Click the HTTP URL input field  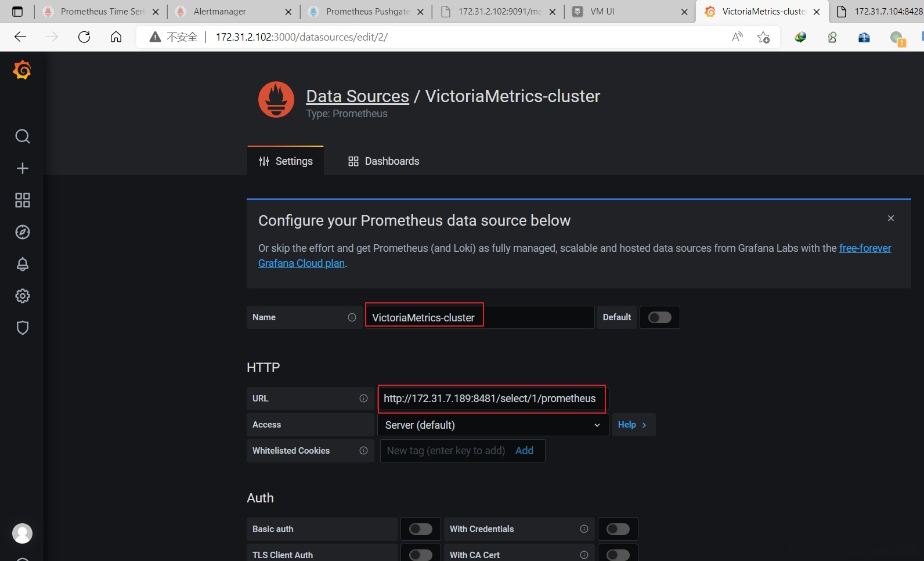[x=492, y=399]
